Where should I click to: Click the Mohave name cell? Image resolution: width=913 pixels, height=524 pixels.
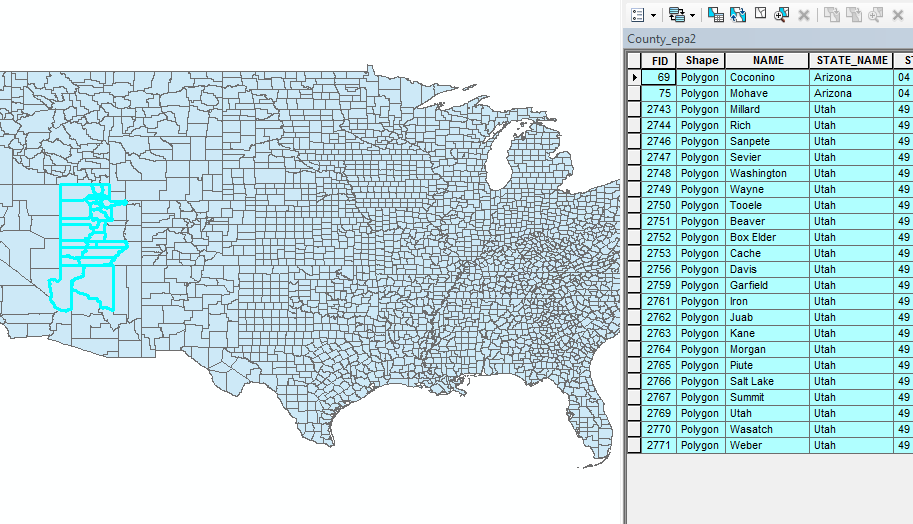tap(767, 93)
